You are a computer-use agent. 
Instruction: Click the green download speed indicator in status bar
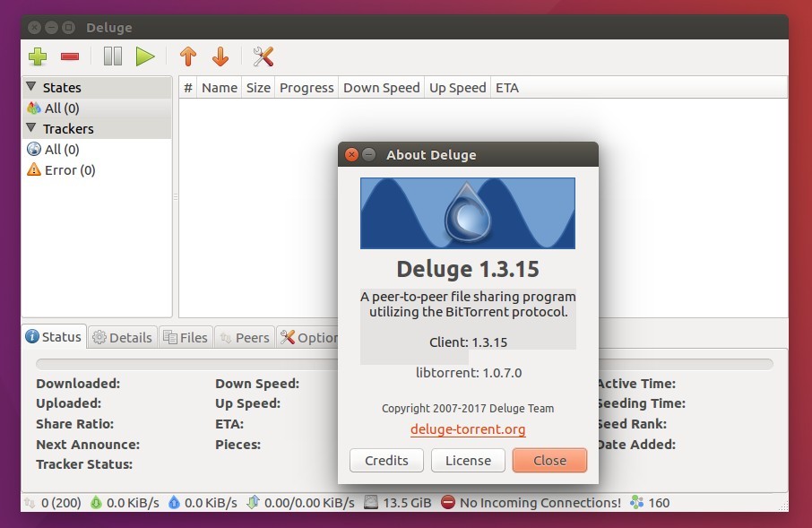click(125, 503)
